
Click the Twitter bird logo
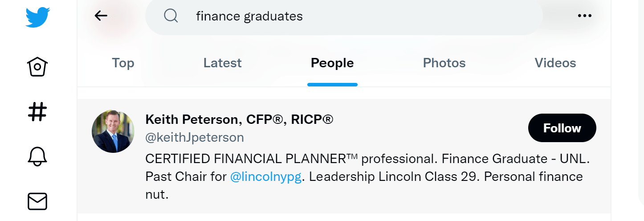37,17
